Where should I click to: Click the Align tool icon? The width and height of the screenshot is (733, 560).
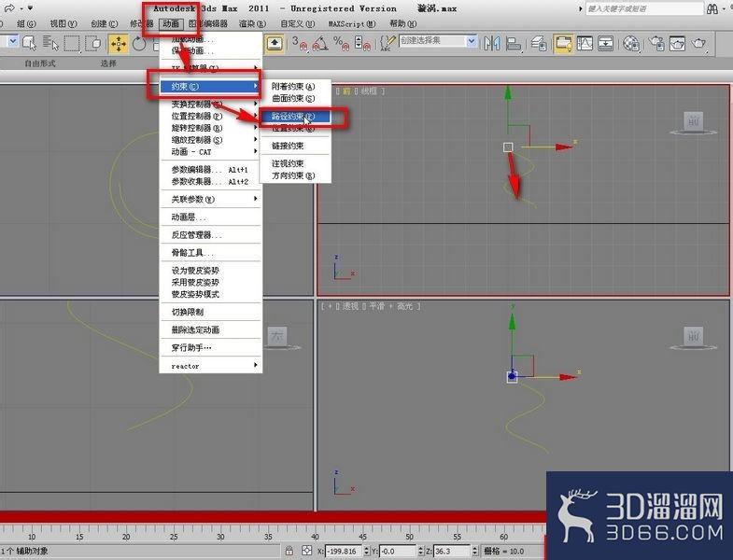514,44
